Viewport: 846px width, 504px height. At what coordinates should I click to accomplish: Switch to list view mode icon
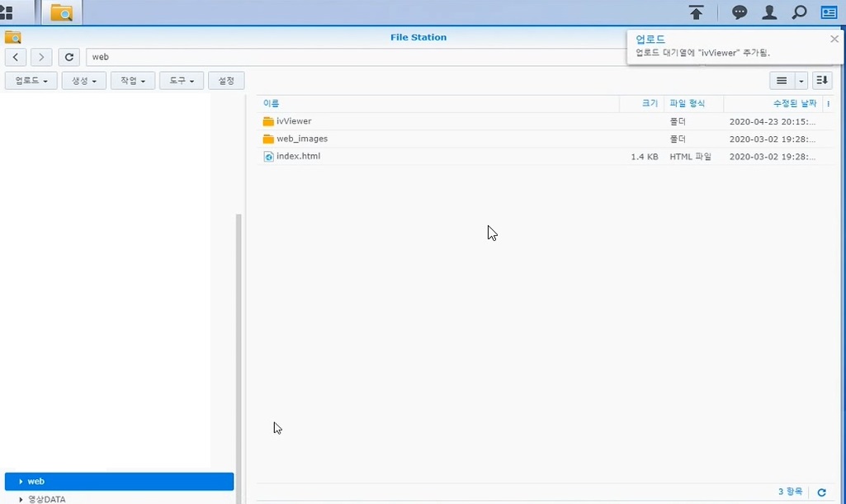[782, 81]
